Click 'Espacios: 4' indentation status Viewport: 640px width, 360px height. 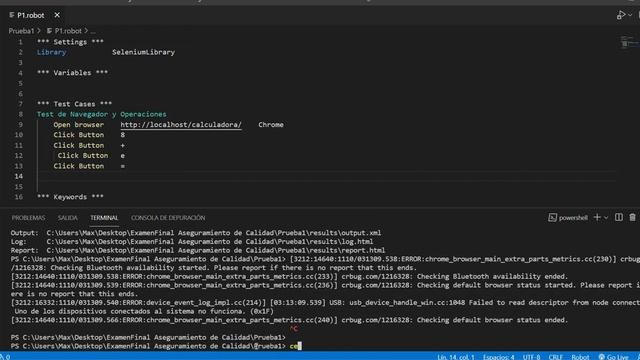[498, 357]
